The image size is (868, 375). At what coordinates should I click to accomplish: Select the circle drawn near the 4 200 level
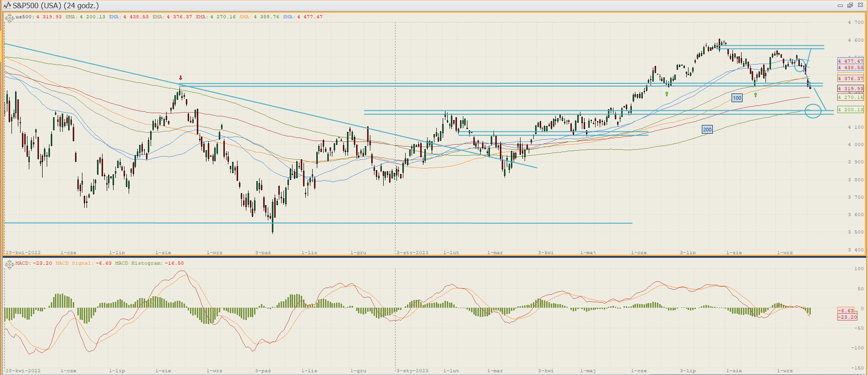813,111
